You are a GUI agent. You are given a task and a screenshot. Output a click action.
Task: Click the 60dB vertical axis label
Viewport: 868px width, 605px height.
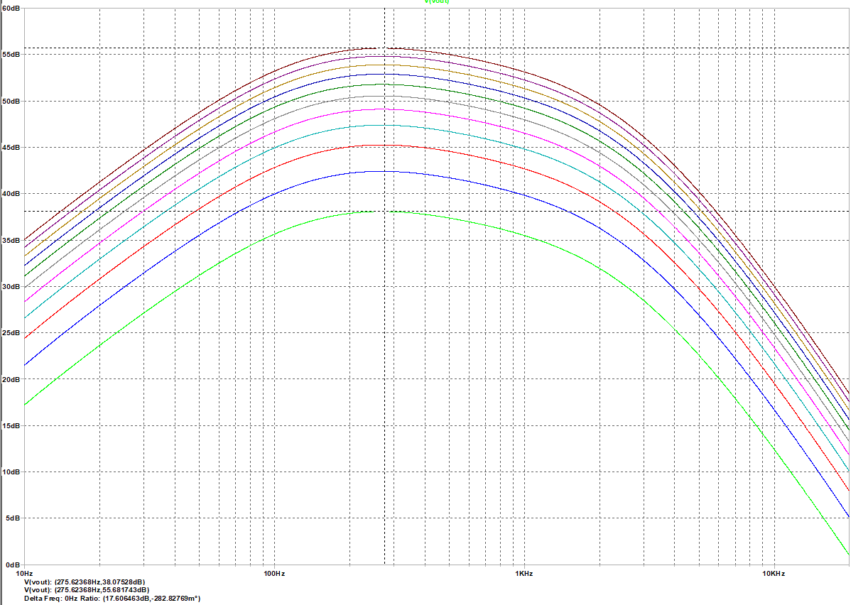(11, 9)
